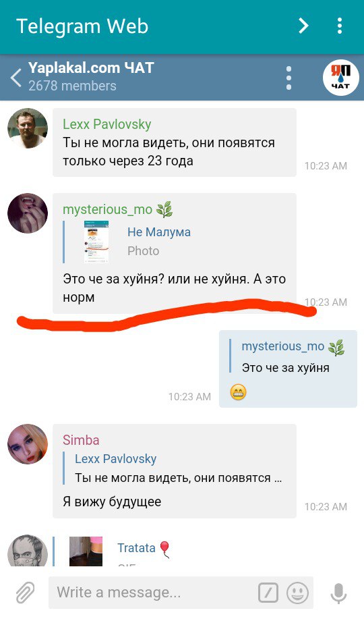Go back using the chat header arrow
This screenshot has width=364, height=621.
click(16, 77)
